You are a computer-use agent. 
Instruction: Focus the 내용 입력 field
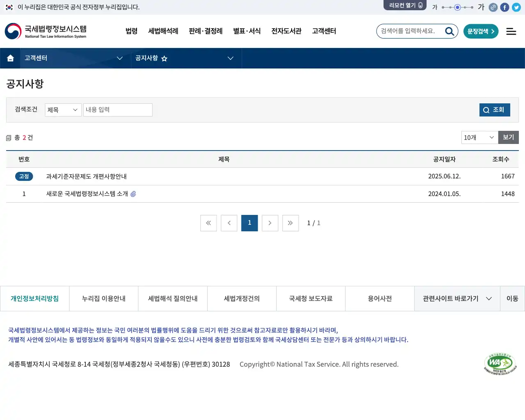point(118,110)
